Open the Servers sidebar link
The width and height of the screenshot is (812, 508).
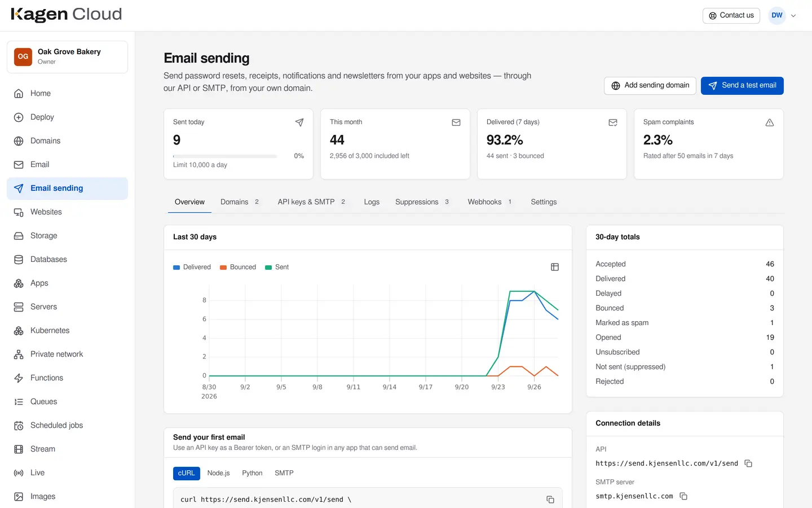(x=67, y=307)
